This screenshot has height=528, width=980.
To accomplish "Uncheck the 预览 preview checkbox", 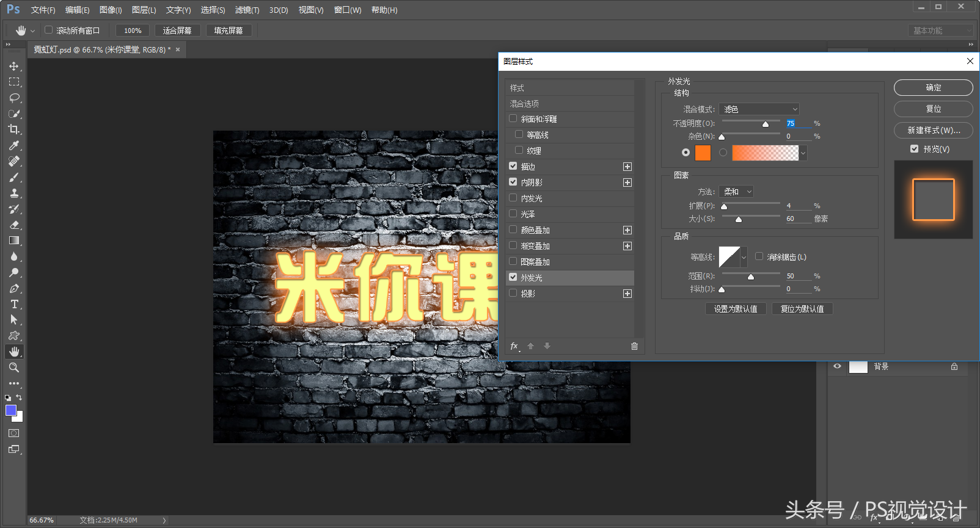I will tap(914, 149).
